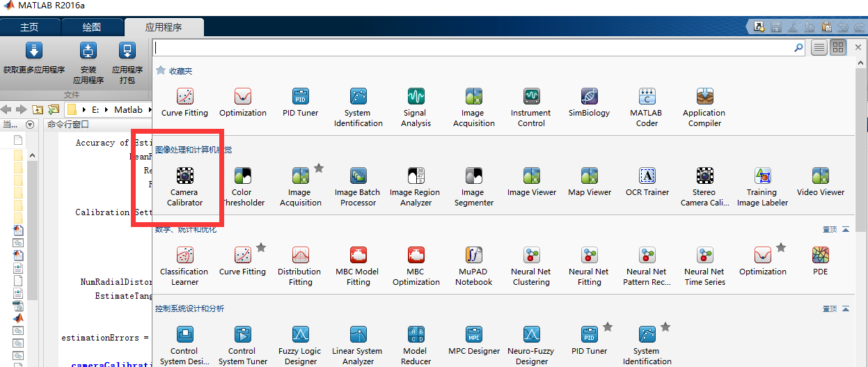Expand the path arrow before the Matlab folder
The width and height of the screenshot is (868, 367).
tap(107, 109)
